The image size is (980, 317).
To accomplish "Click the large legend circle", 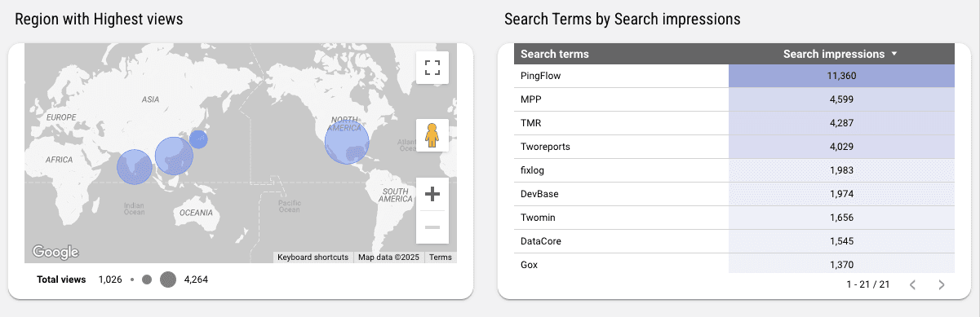I will (168, 280).
